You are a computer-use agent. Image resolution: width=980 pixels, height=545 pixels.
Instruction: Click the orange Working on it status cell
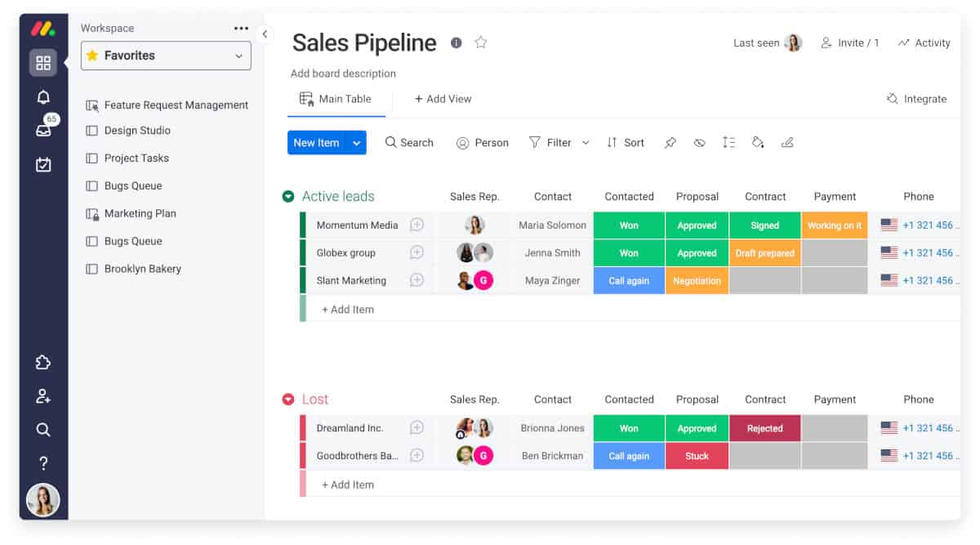tap(834, 226)
